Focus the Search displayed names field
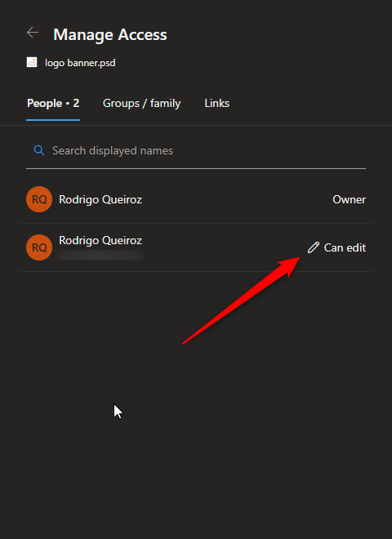 tap(196, 150)
